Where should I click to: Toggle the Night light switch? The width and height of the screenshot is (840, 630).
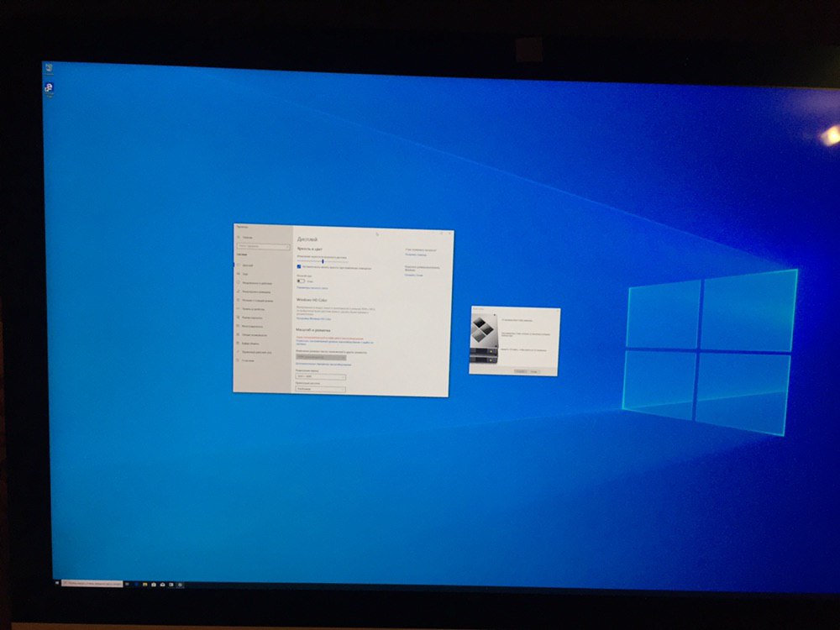[x=301, y=281]
